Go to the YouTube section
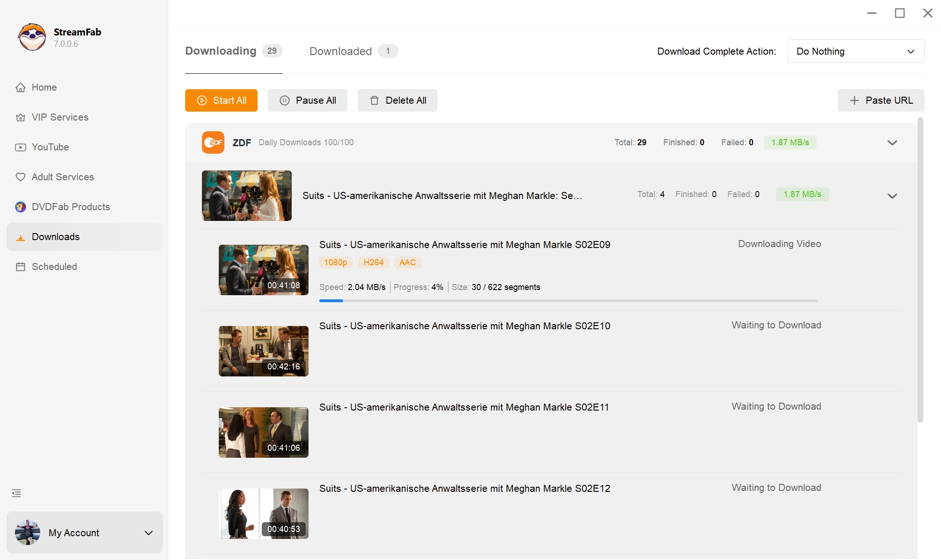Viewport: 941px width, 560px height. coord(50,147)
